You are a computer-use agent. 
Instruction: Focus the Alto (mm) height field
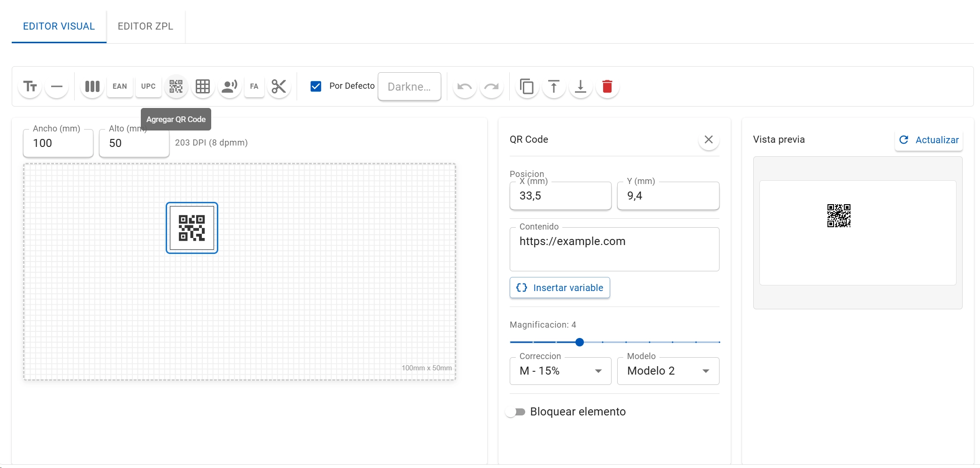click(134, 143)
